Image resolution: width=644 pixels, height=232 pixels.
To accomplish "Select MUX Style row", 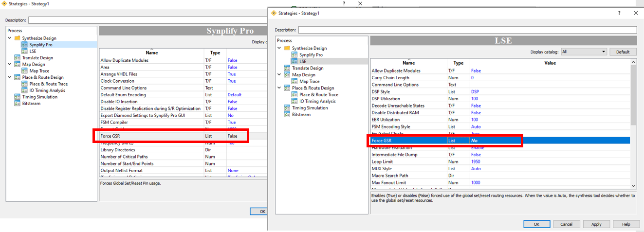I will pyautogui.click(x=500, y=169).
